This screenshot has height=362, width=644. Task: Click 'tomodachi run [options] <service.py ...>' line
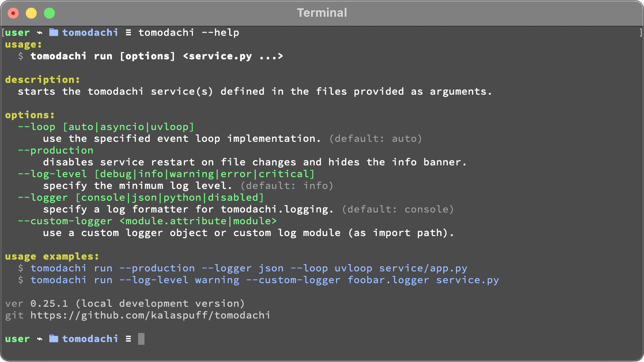pyautogui.click(x=157, y=56)
